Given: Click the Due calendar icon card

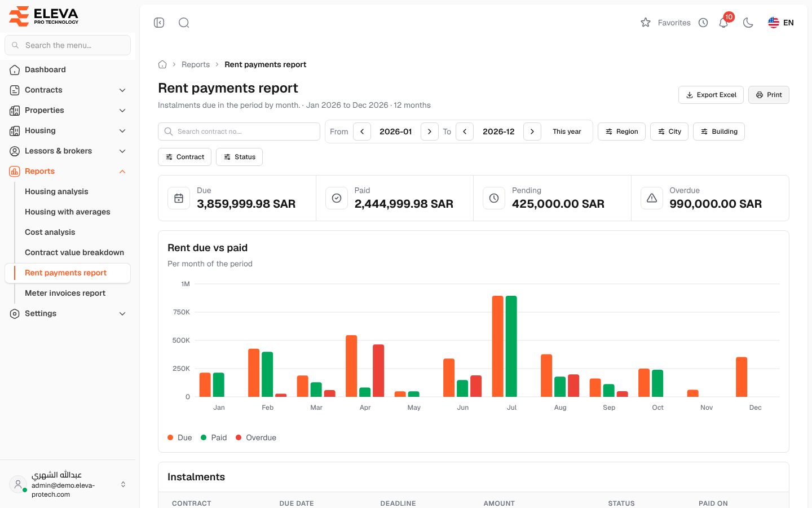Looking at the screenshot, I should point(179,198).
